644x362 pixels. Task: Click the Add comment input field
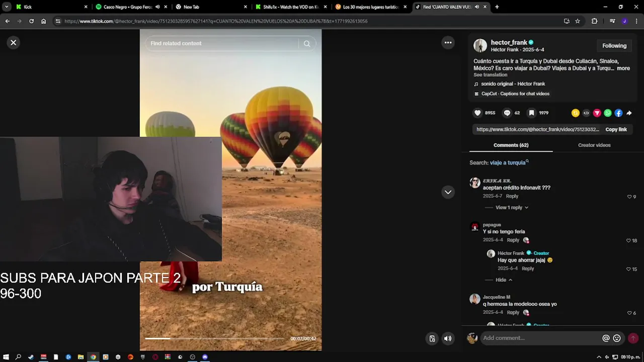pyautogui.click(x=541, y=338)
